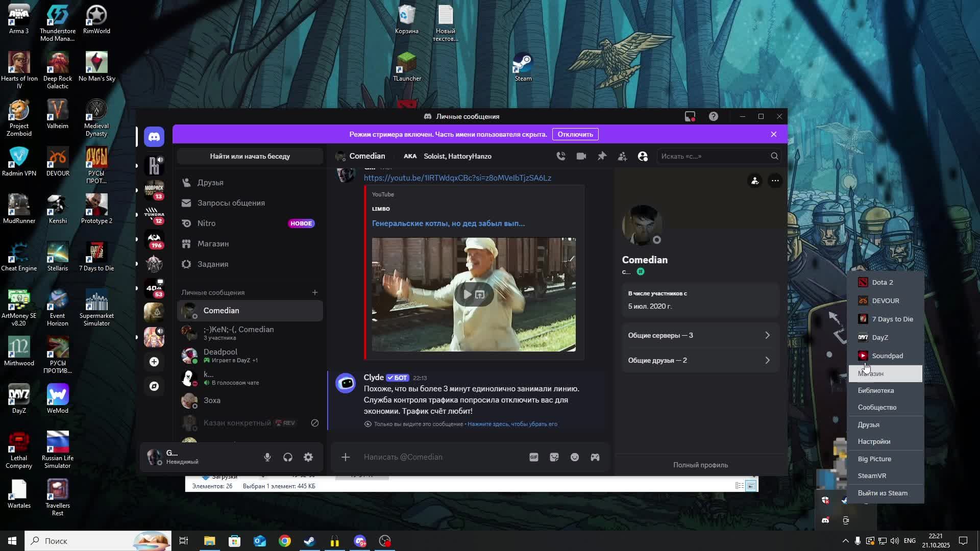The height and width of the screenshot is (551, 980).
Task: Expand mutual friends list
Action: click(x=699, y=360)
